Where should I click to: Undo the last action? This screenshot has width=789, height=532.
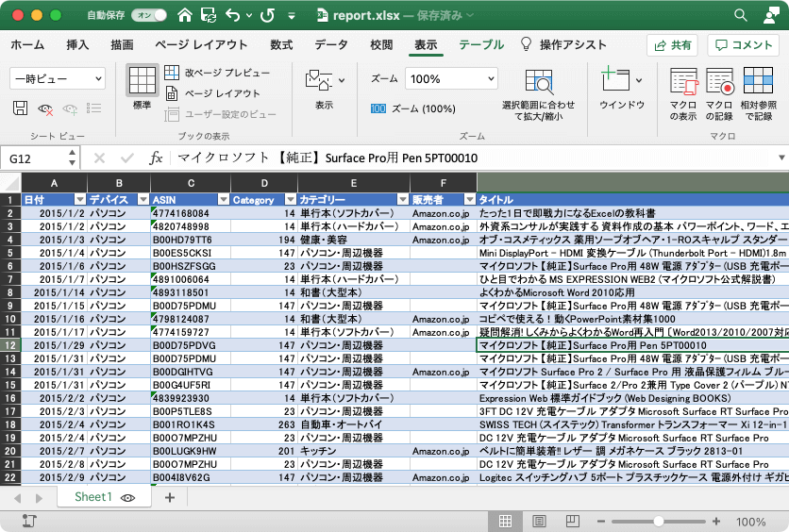pos(232,15)
